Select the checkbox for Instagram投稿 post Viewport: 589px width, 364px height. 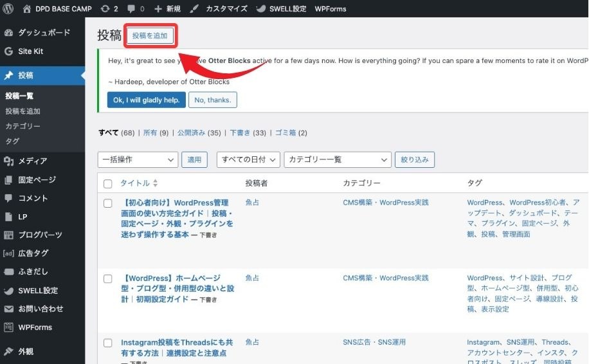[108, 343]
